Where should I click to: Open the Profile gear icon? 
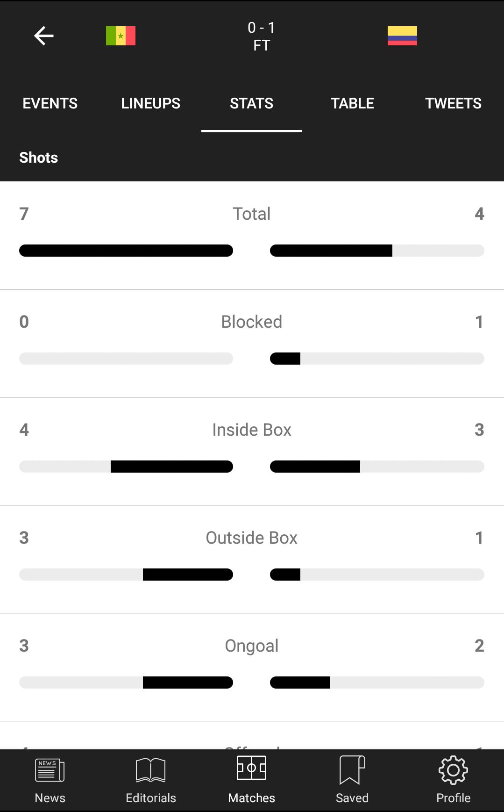[x=453, y=770]
